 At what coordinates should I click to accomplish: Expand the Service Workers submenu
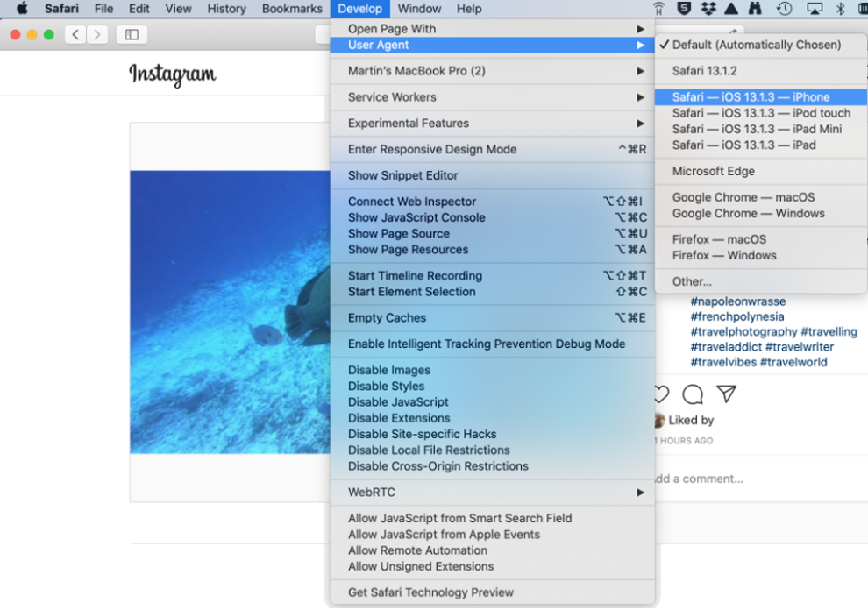click(492, 97)
